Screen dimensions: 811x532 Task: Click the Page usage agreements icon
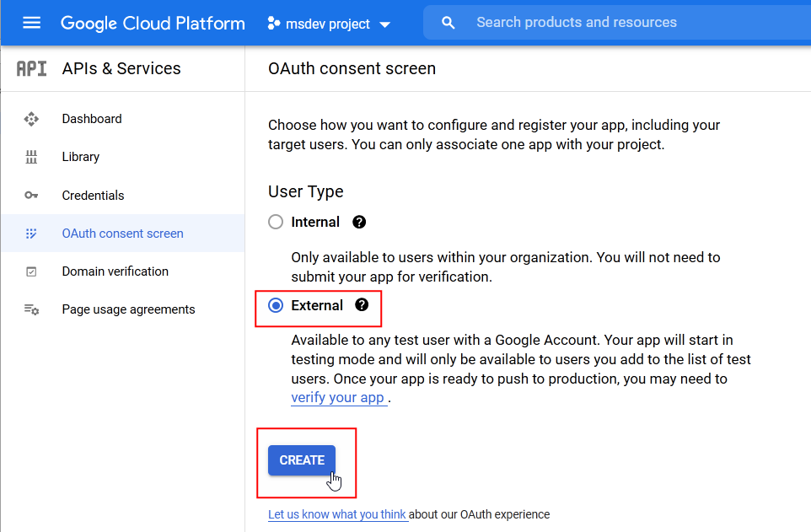tap(31, 309)
